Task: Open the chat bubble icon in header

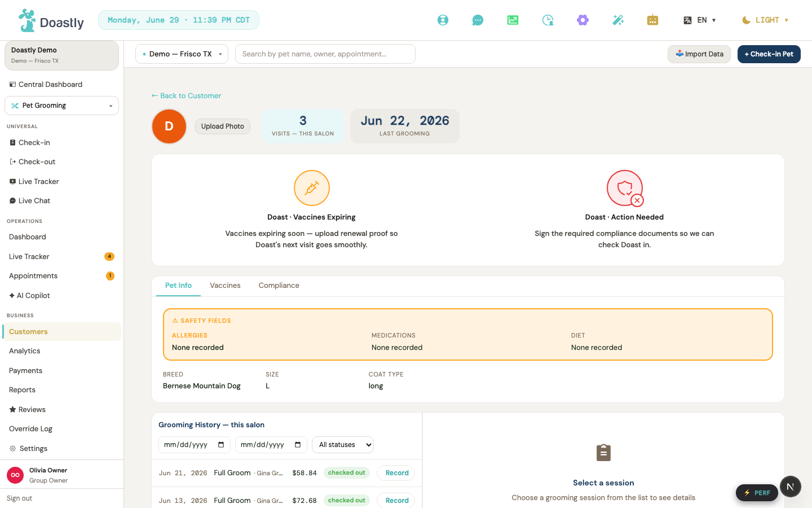Action: (x=478, y=20)
